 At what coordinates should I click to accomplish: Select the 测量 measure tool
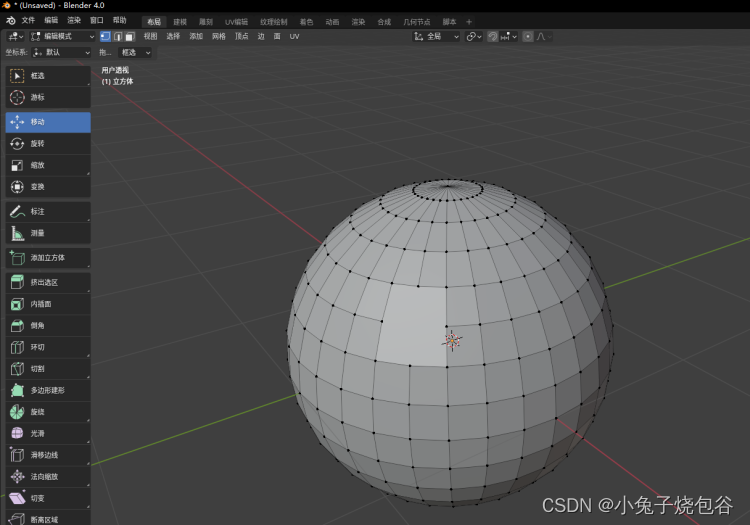[48, 233]
